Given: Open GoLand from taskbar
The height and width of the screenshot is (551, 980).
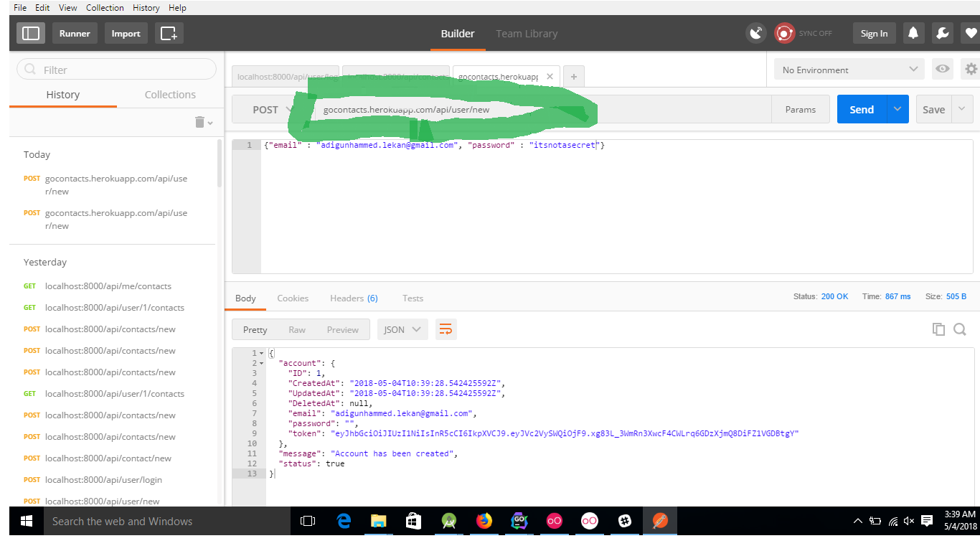Looking at the screenshot, I should [x=519, y=521].
